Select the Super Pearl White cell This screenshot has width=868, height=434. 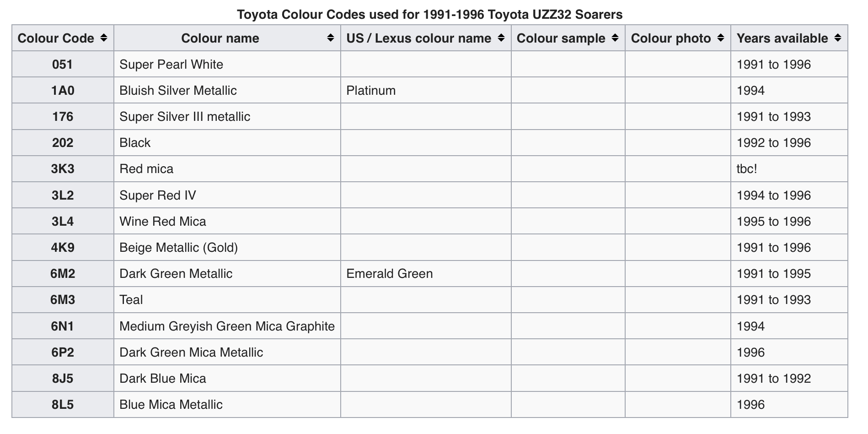[x=227, y=64]
